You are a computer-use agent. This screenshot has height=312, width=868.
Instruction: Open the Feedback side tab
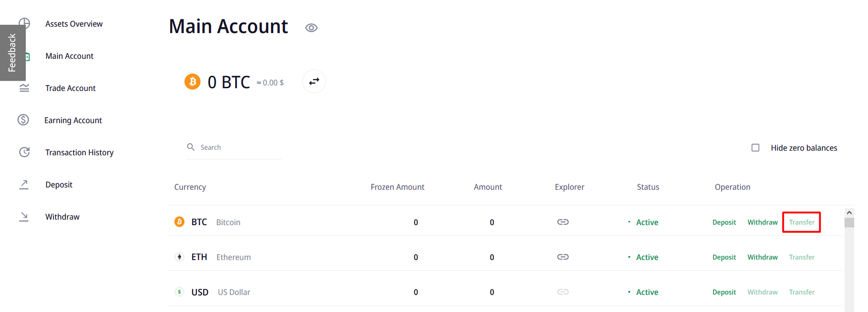(x=12, y=53)
